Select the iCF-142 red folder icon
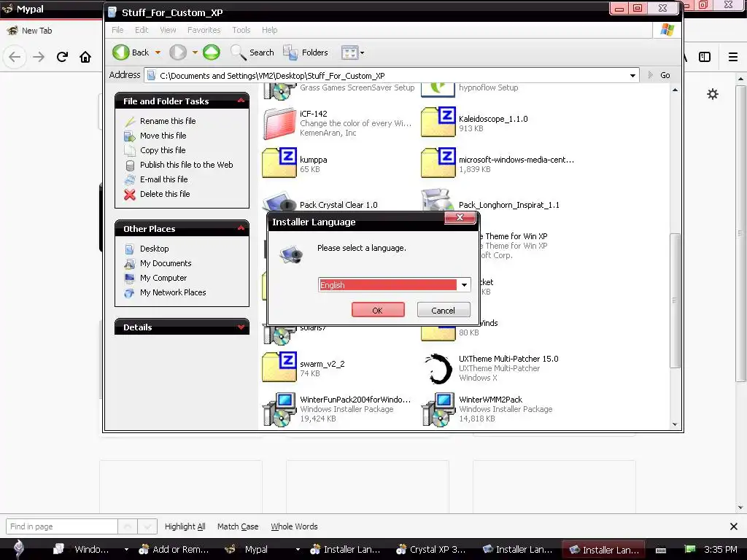 (279, 122)
